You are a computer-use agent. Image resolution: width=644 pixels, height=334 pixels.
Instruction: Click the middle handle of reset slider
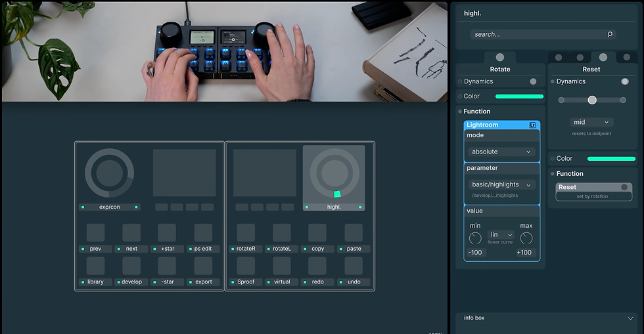(592, 100)
